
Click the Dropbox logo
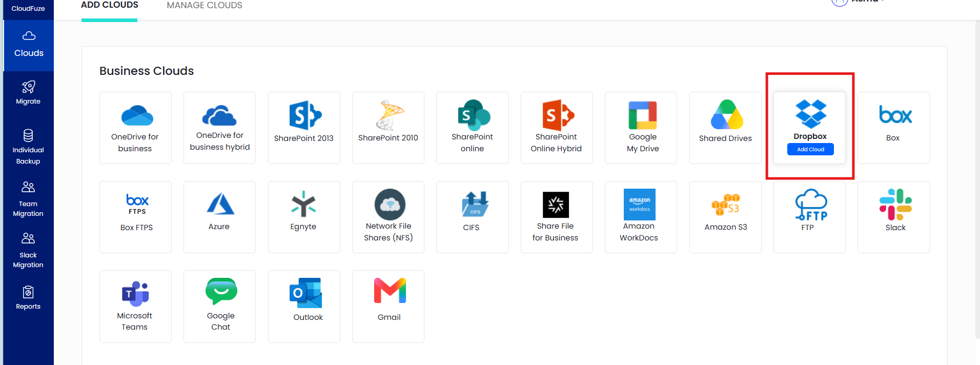(811, 114)
